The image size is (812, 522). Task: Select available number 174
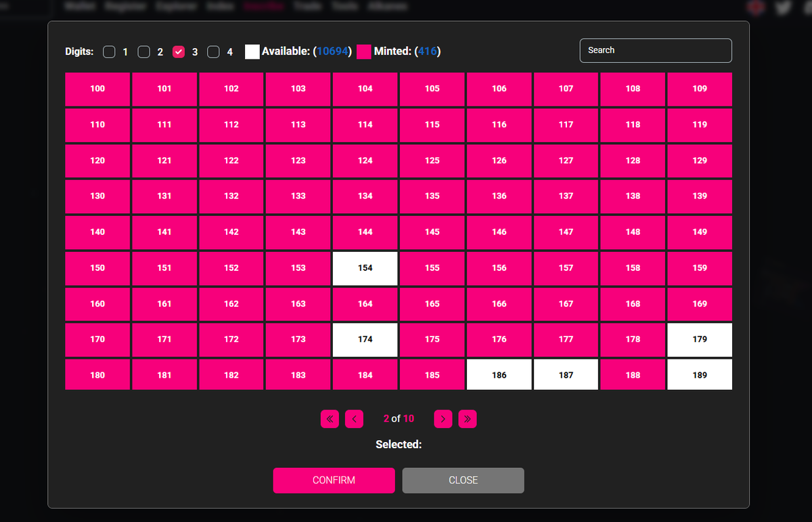coord(365,339)
